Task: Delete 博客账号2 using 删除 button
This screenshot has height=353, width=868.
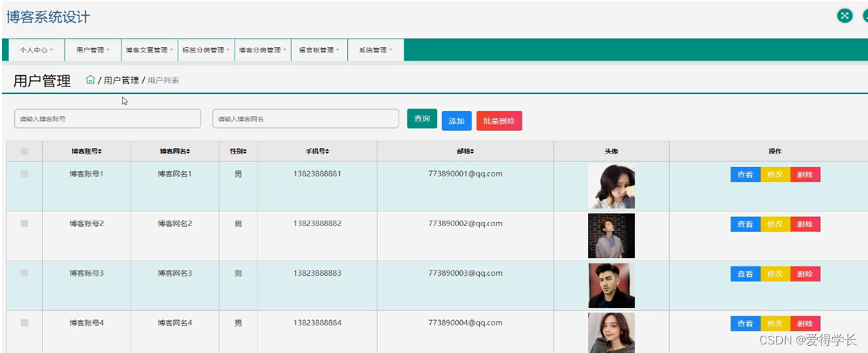Action: click(805, 224)
